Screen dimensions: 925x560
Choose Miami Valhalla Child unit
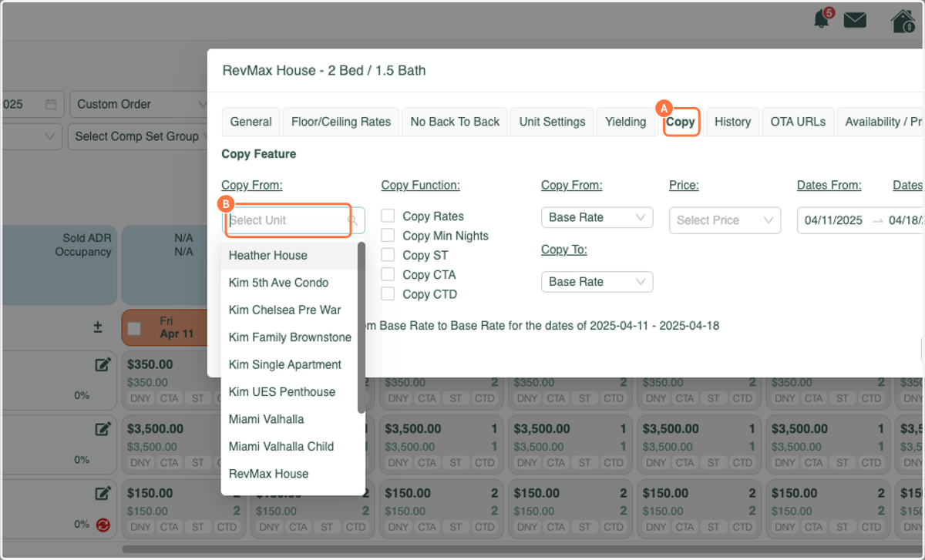(x=289, y=446)
